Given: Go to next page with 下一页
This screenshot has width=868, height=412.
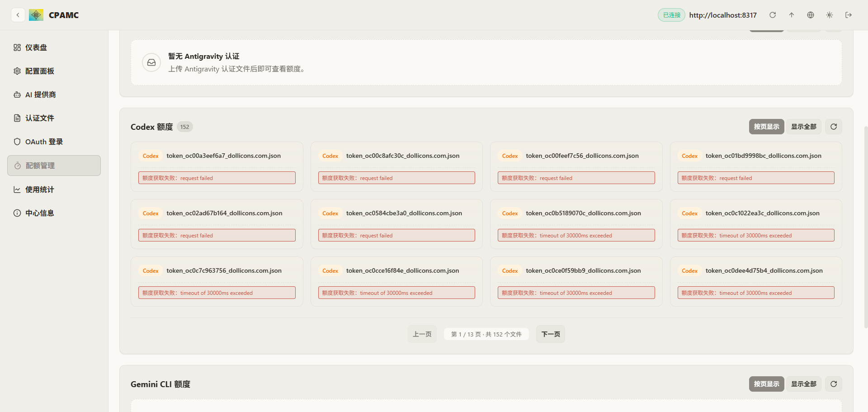Looking at the screenshot, I should pyautogui.click(x=550, y=334).
